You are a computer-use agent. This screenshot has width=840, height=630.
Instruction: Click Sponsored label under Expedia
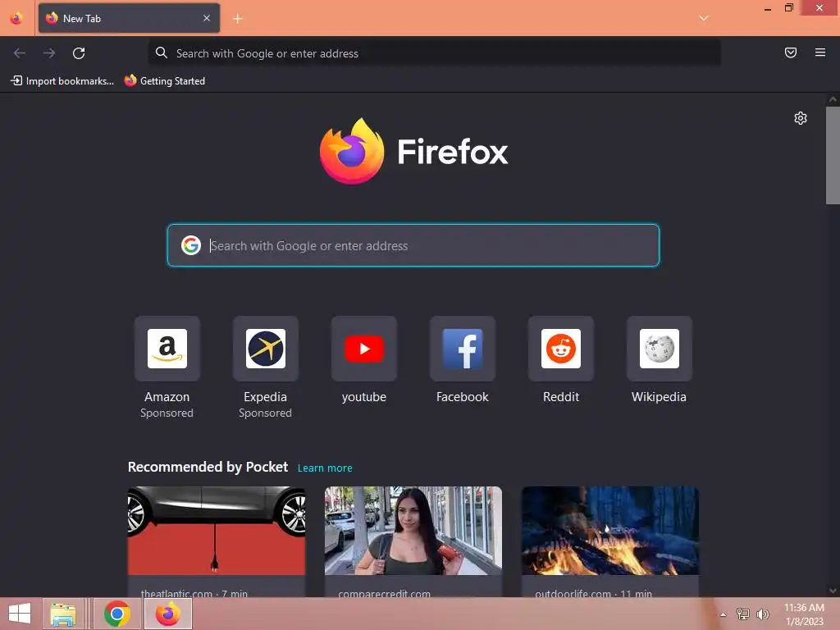[265, 413]
